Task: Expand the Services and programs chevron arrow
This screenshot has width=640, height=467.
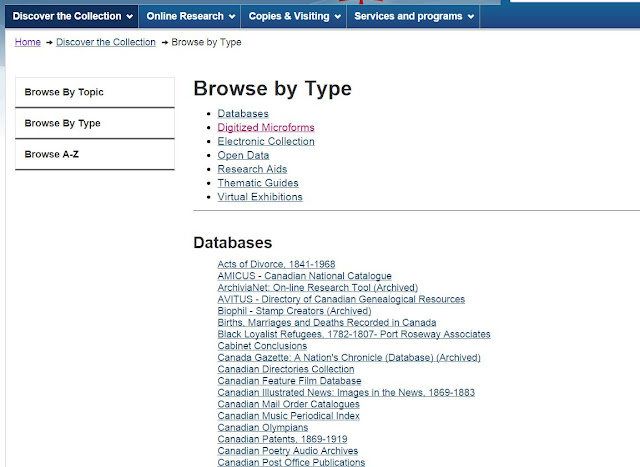Action: [471, 17]
